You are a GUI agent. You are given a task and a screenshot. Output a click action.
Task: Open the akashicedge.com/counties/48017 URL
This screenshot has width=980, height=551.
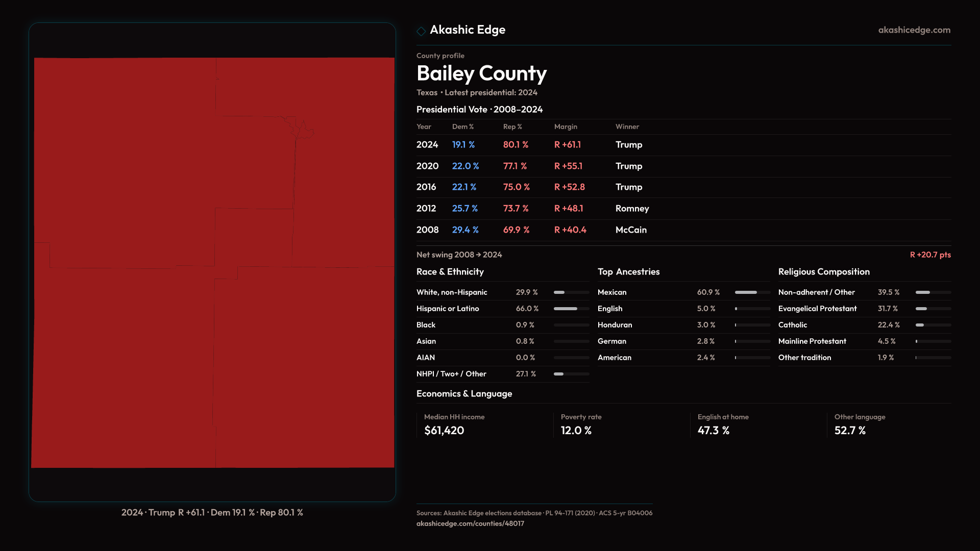(x=470, y=523)
